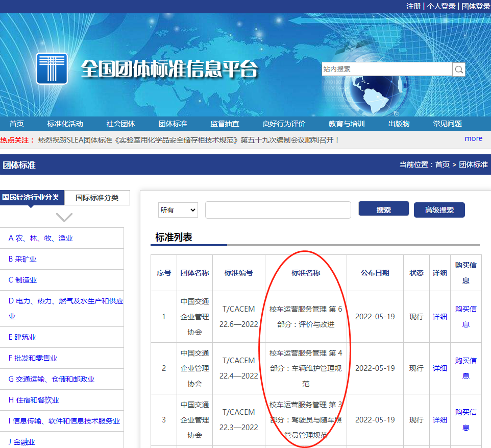This screenshot has width=491, height=448.
Task: Navigate to 监督抽查 in the menu
Action: coord(226,123)
